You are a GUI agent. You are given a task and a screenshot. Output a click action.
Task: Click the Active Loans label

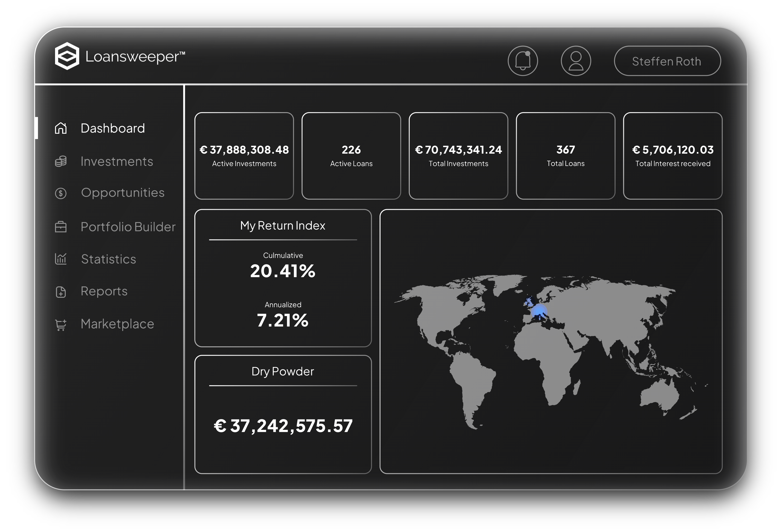click(351, 164)
